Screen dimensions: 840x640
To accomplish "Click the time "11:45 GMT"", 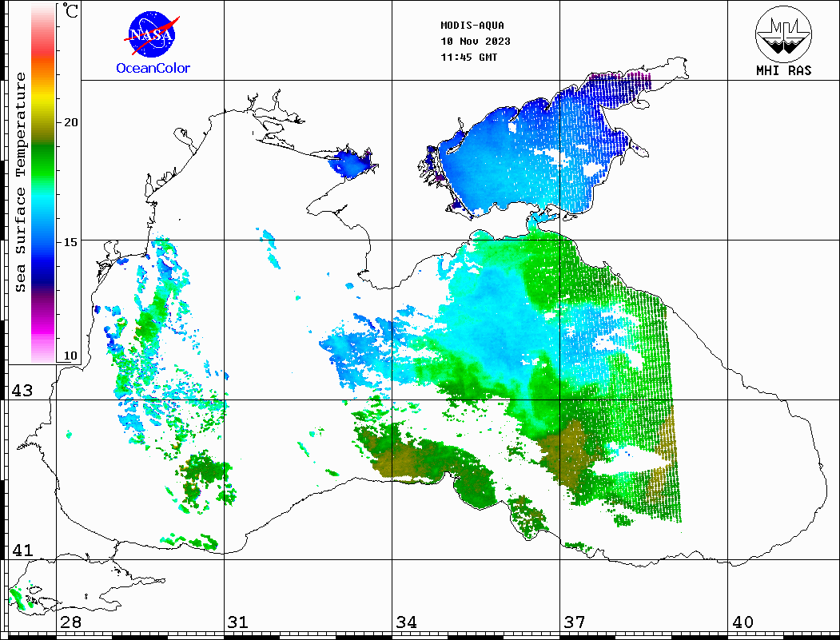I will pos(468,58).
